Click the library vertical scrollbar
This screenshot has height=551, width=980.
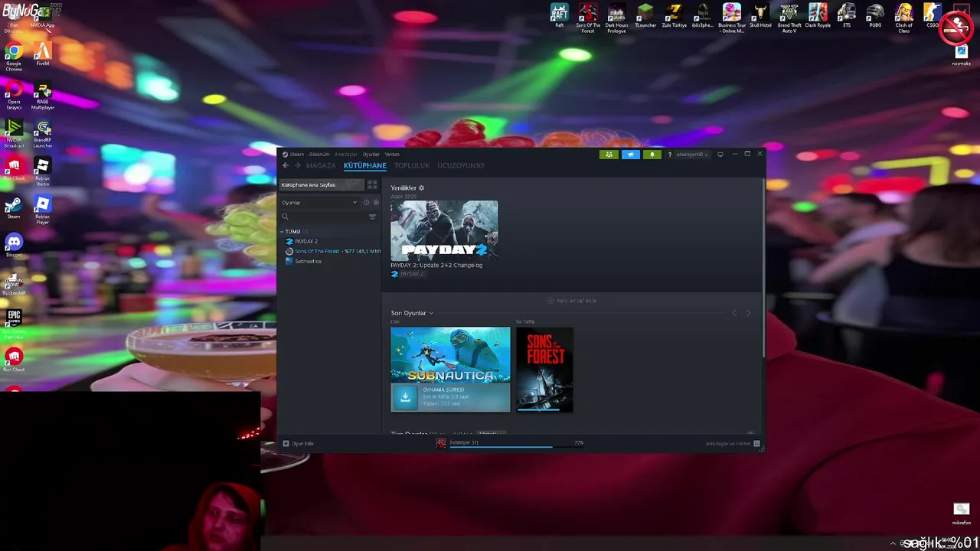[763, 268]
